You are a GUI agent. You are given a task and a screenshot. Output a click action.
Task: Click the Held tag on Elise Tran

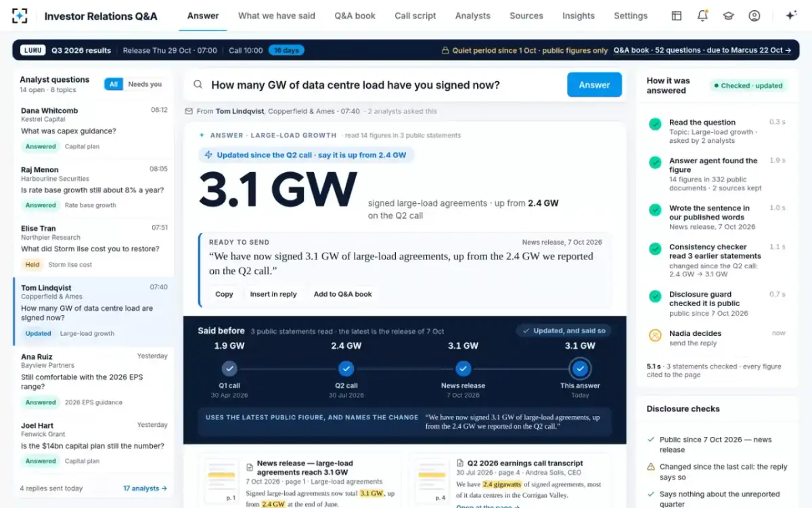[32, 264]
